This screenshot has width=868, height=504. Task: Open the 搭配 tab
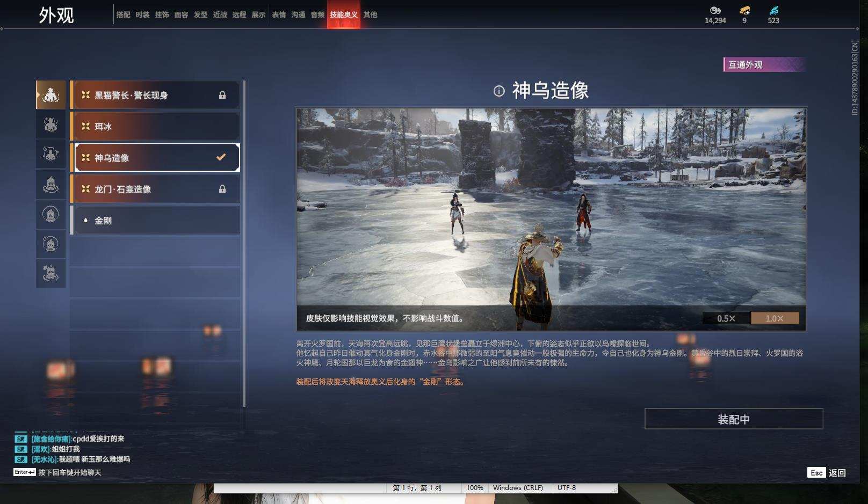pyautogui.click(x=124, y=14)
